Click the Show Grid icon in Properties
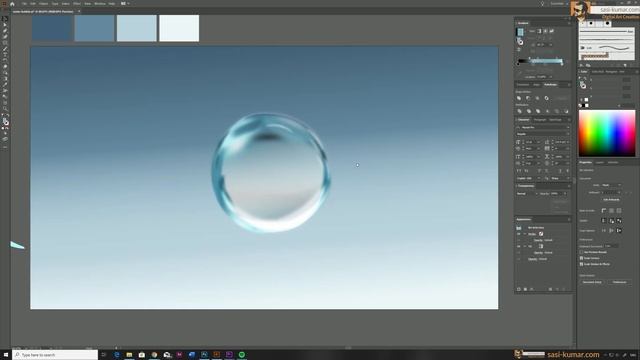 coord(611,211)
